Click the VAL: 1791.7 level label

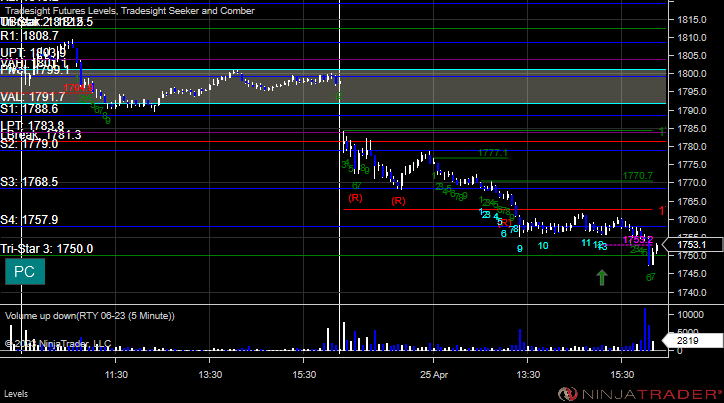(x=33, y=97)
